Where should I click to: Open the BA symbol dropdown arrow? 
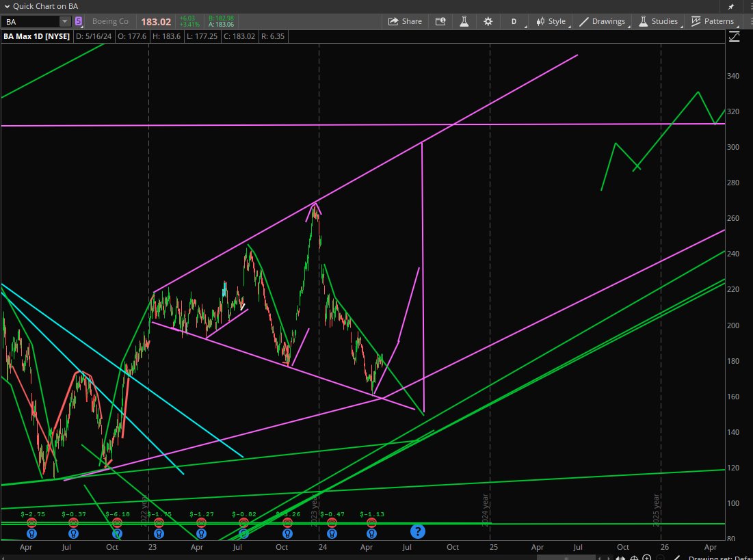tap(64, 21)
